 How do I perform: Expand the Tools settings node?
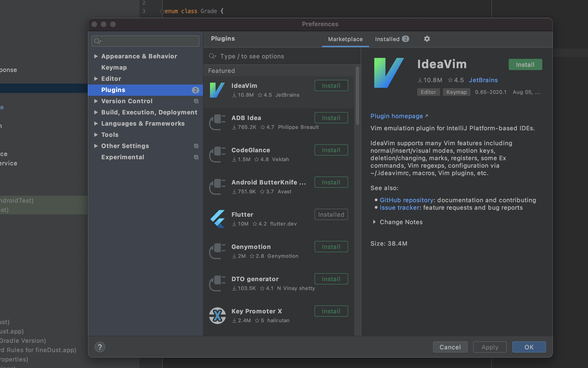click(96, 134)
